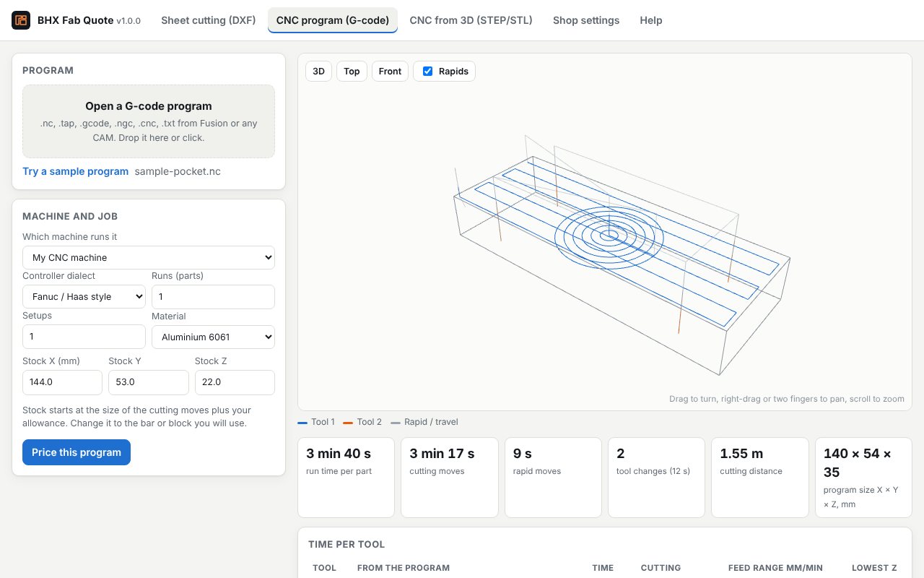Viewport: 924px width, 578px height.
Task: Open the Material dropdown
Action: tap(213, 337)
